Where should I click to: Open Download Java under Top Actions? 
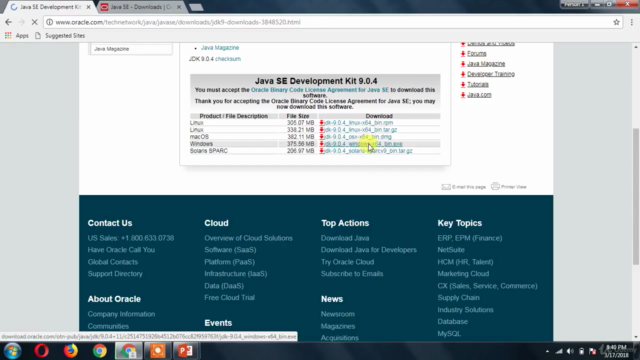[345, 238]
